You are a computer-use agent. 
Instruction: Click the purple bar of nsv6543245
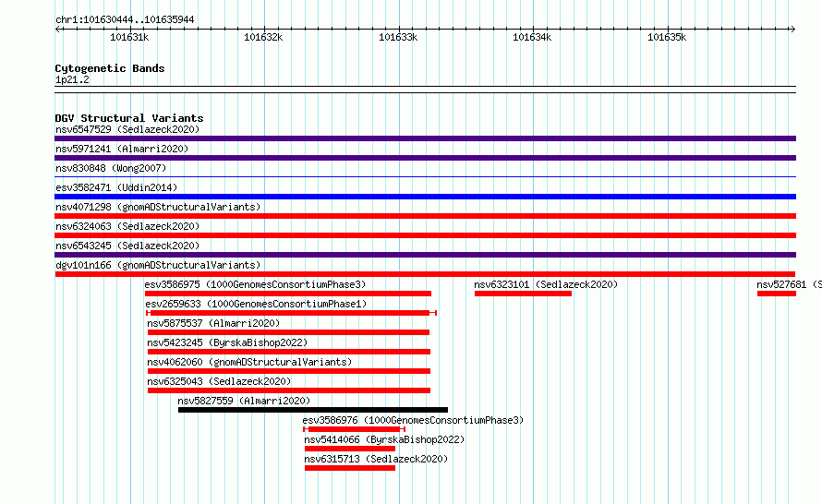click(x=425, y=255)
